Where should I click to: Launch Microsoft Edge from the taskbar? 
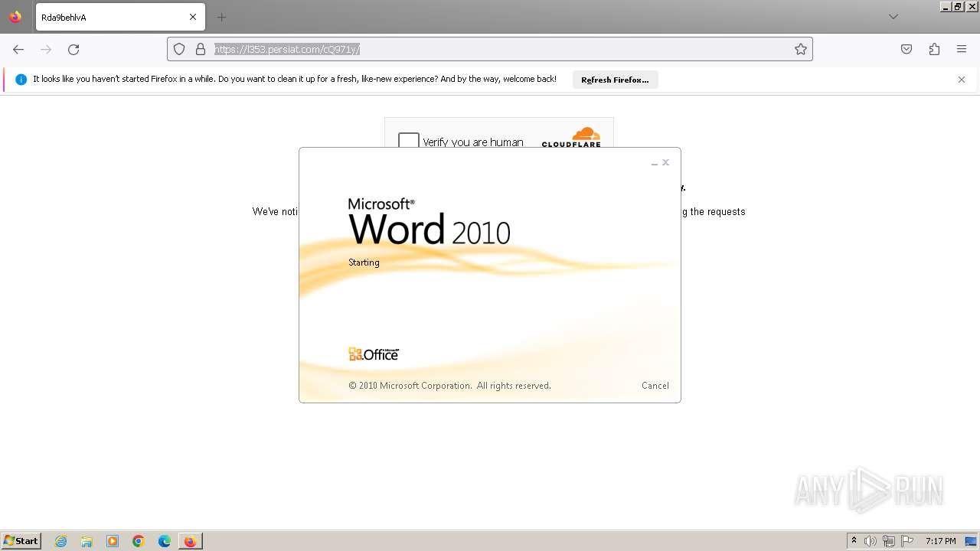(x=165, y=541)
